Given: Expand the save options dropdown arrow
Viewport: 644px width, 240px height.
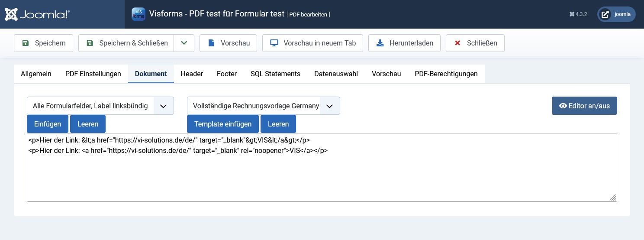Looking at the screenshot, I should [x=184, y=43].
